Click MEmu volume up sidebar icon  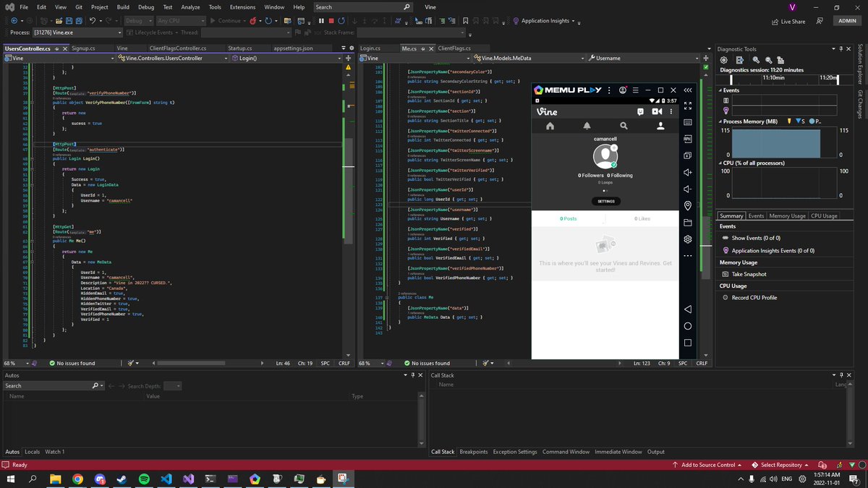[x=687, y=172]
